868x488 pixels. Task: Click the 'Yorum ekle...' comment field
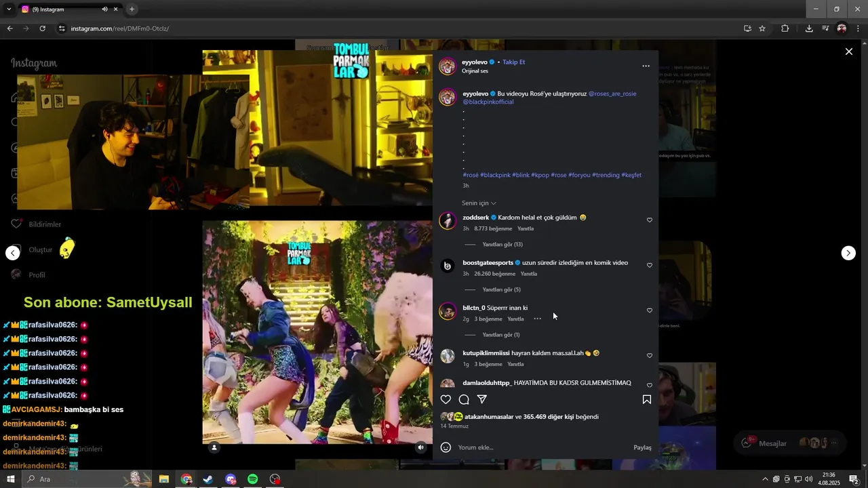click(542, 447)
